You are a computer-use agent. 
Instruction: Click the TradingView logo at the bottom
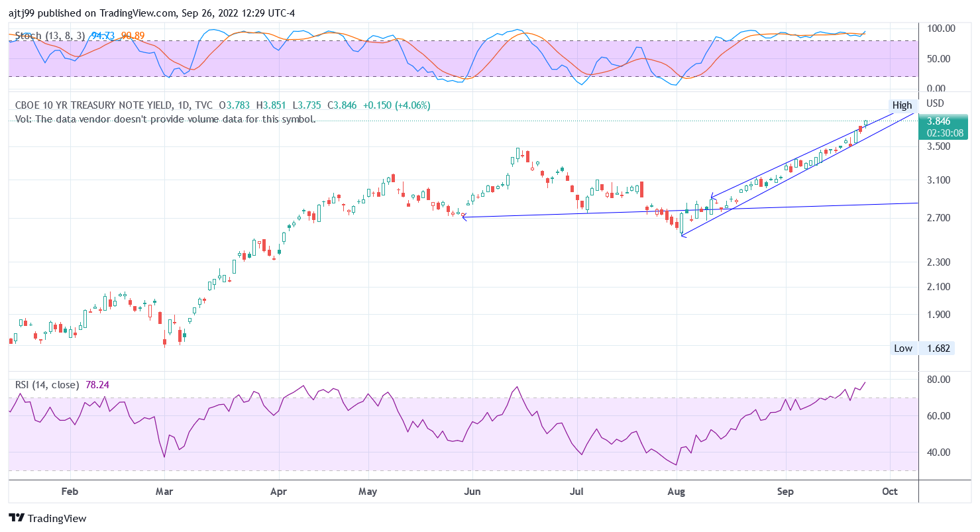[x=47, y=518]
